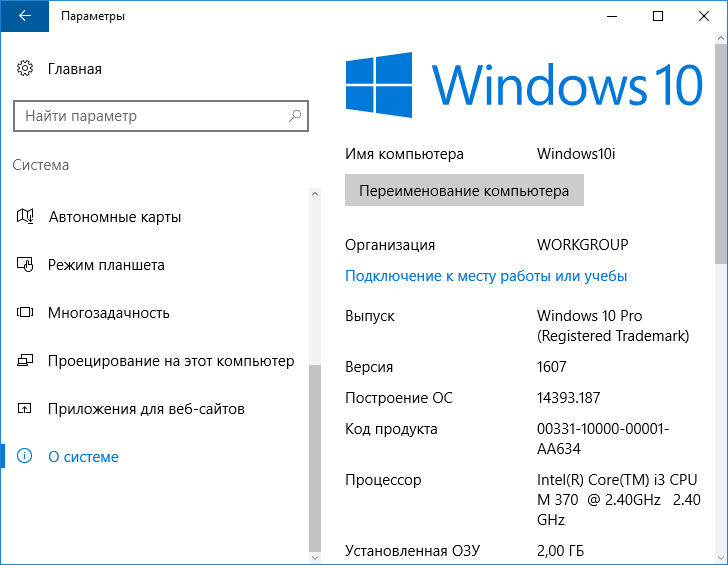Click the sidebar scrollbar thumb
The image size is (728, 565).
pos(315,455)
